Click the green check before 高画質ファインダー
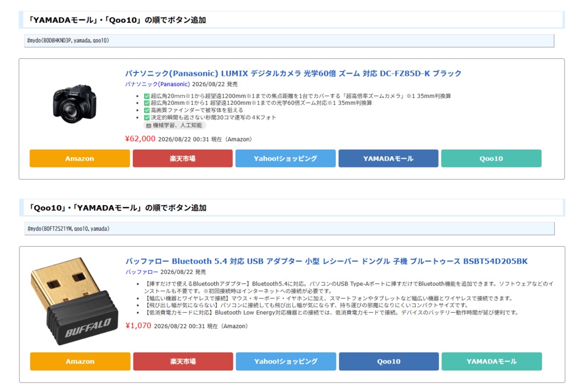 tap(147, 110)
